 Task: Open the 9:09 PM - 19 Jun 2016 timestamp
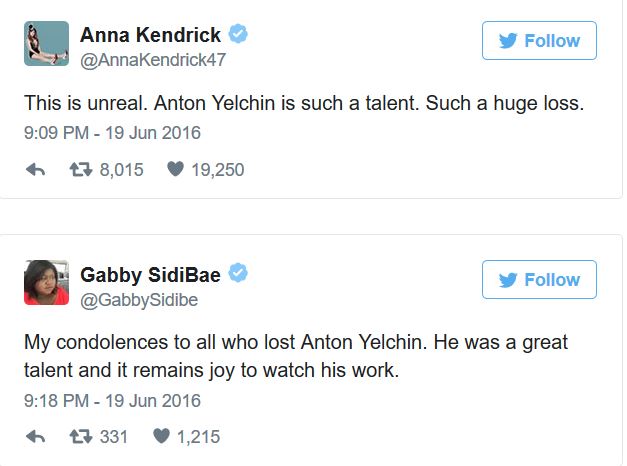(112, 133)
